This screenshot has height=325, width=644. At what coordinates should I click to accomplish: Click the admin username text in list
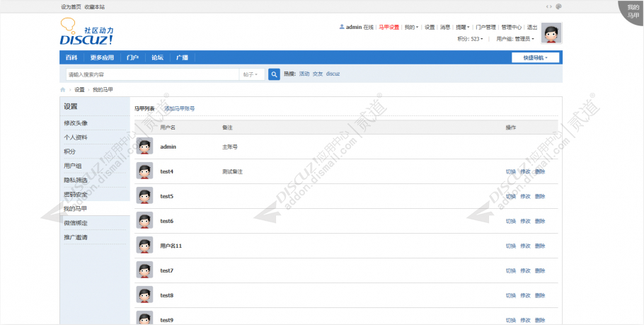point(168,147)
